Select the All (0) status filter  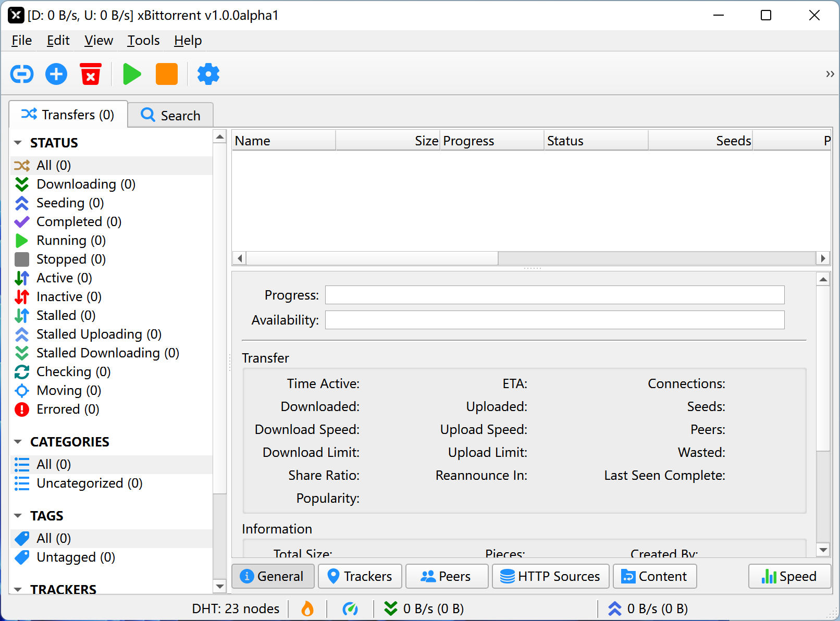(x=111, y=166)
